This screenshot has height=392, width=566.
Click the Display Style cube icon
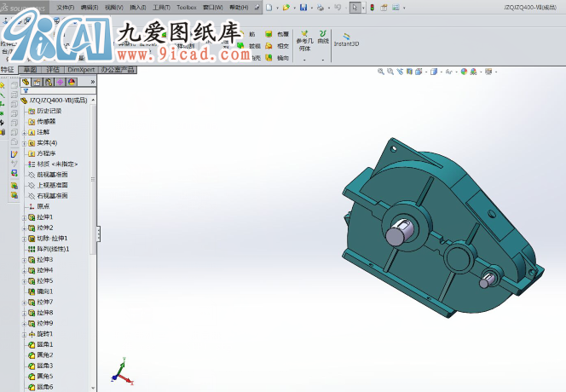[x=434, y=72]
